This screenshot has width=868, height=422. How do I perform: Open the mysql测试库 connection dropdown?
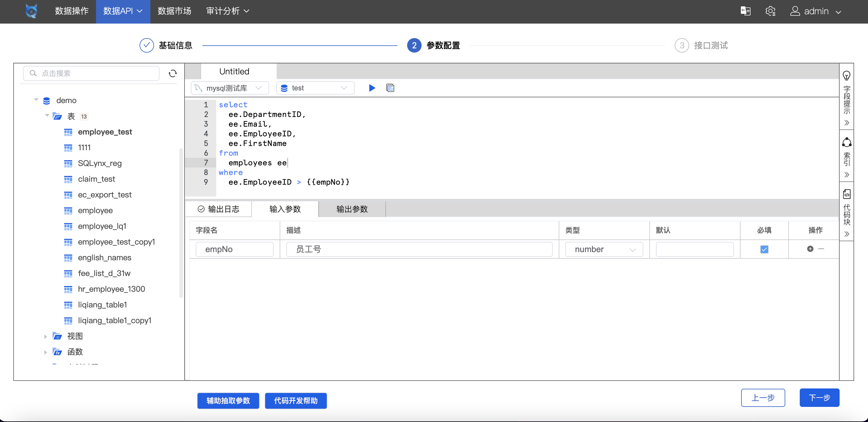230,88
